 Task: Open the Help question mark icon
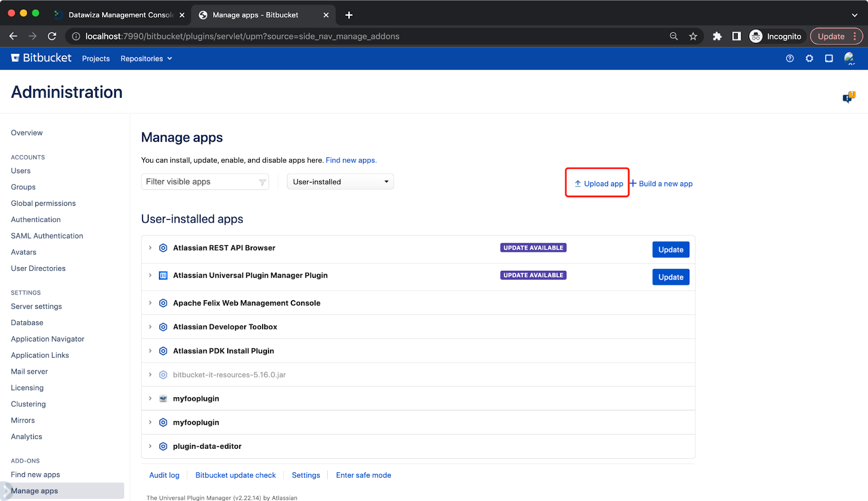pyautogui.click(x=790, y=58)
